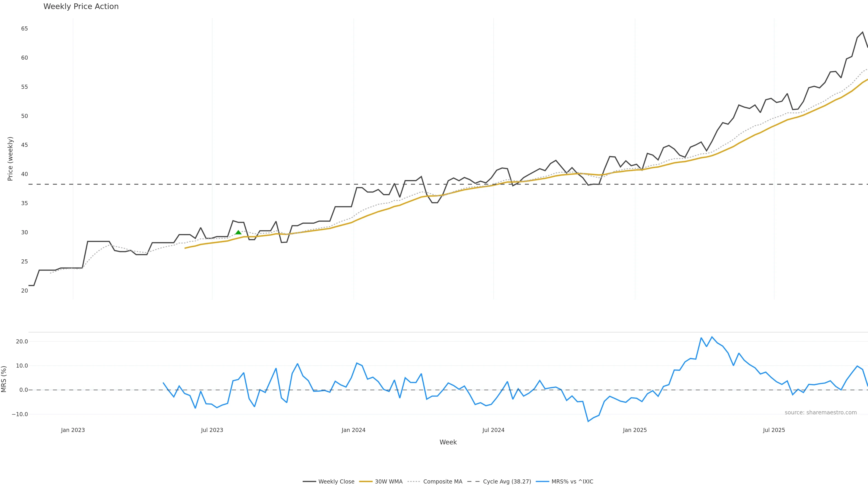
Task: Click the Price (weekly) y-axis title
Action: click(10, 159)
